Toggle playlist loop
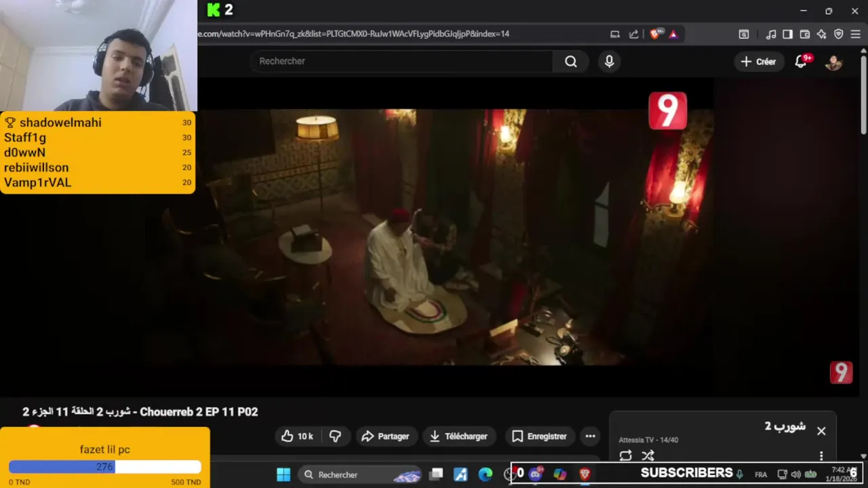The height and width of the screenshot is (488, 868). [625, 455]
